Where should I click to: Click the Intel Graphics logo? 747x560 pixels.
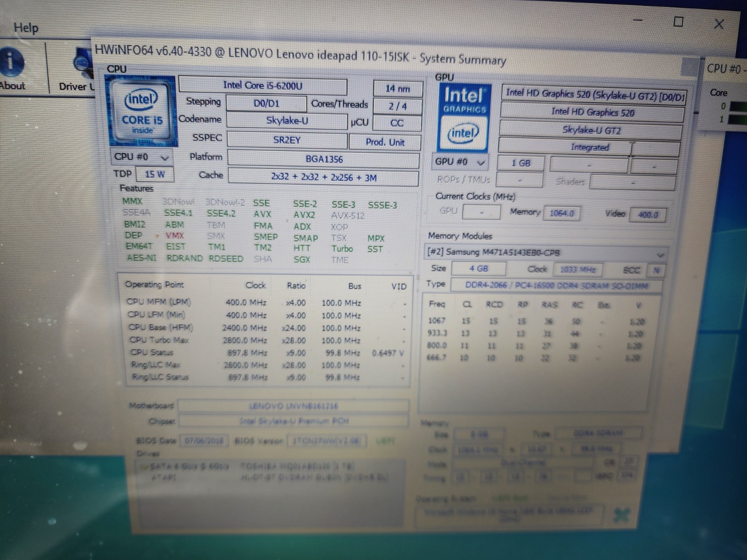464,118
